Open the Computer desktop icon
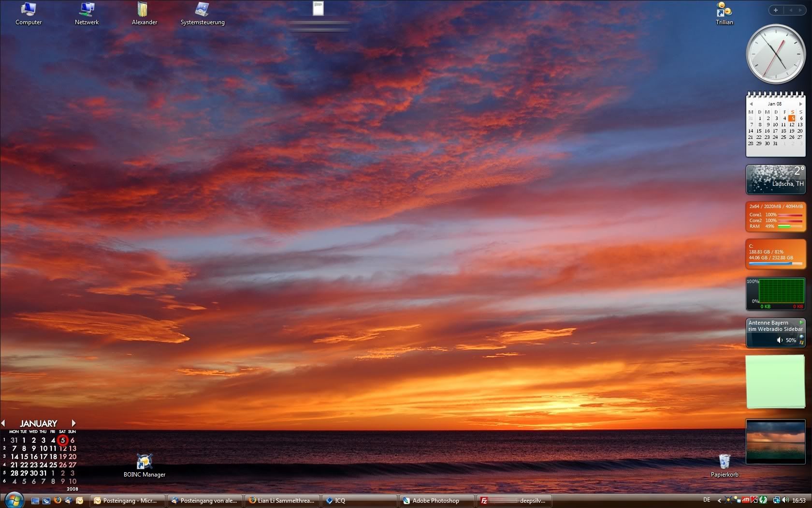 pos(29,13)
